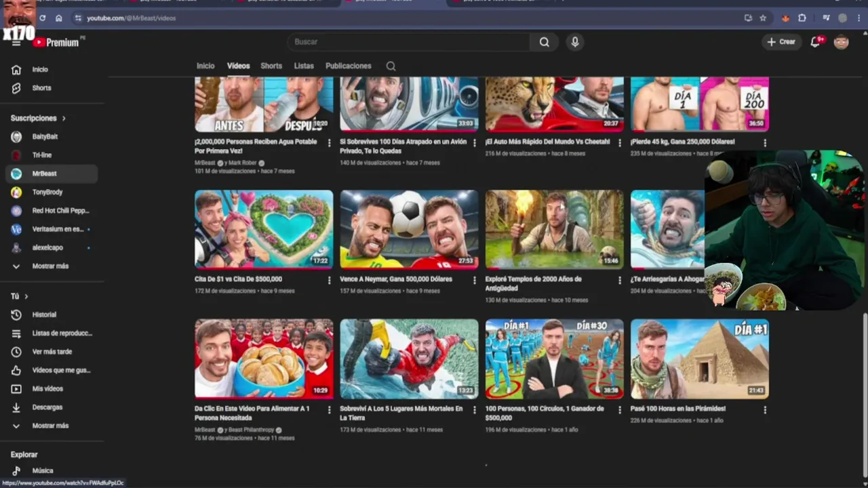Open Ver más tarde clock icon
This screenshot has height=488, width=868.
[16, 352]
